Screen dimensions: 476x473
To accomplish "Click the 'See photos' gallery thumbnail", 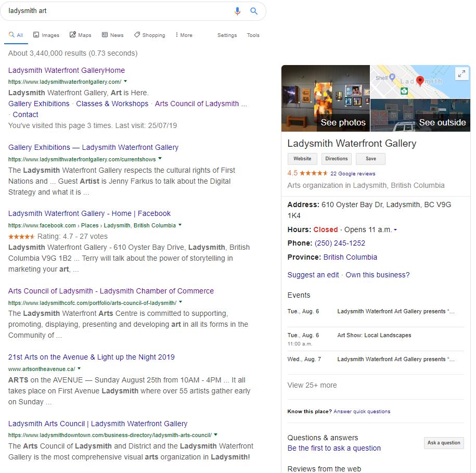I will click(326, 98).
